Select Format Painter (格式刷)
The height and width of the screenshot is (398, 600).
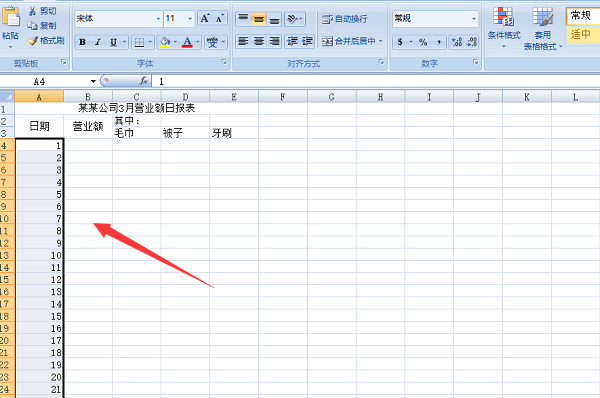(46, 40)
